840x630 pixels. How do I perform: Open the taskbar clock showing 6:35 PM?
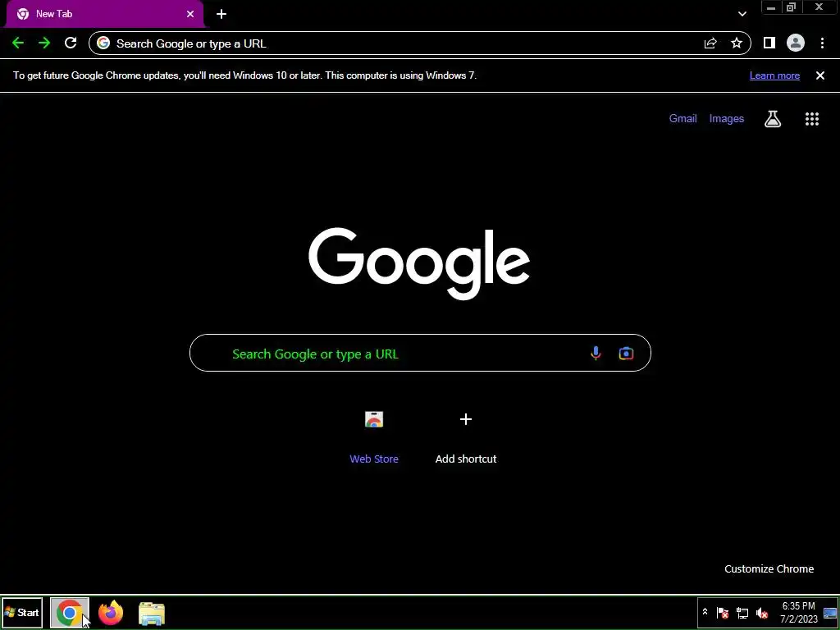point(799,613)
